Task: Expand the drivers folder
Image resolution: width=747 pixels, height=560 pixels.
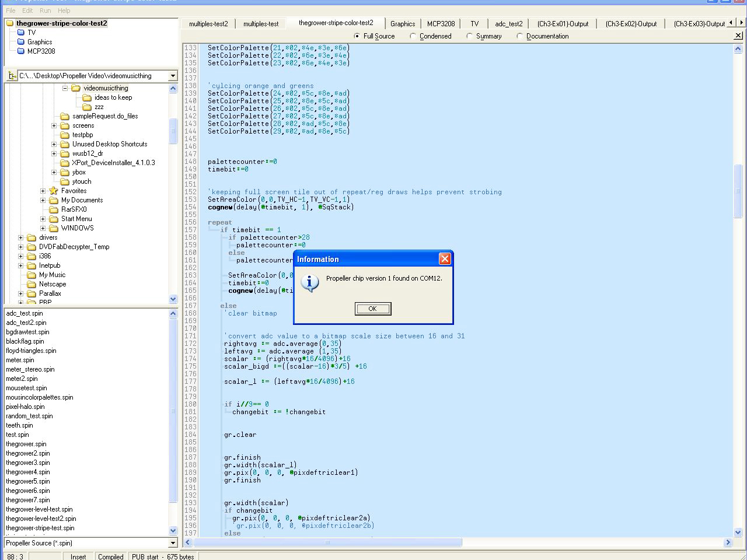Action: (x=20, y=237)
